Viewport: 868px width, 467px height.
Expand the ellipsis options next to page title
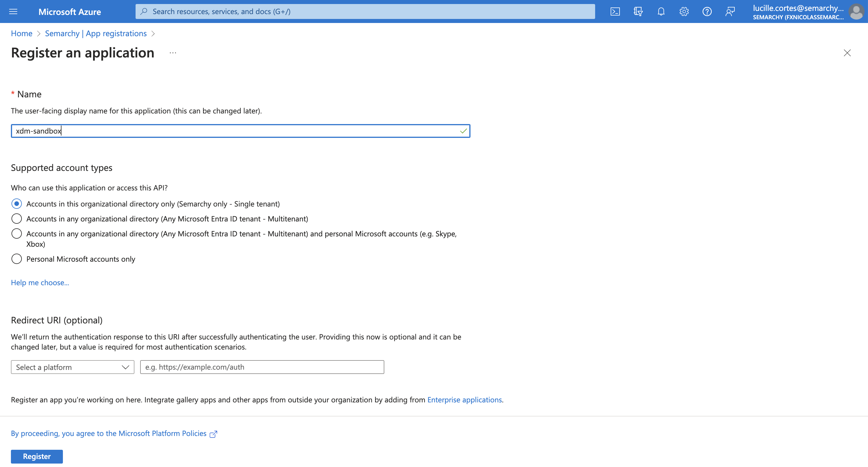point(173,53)
